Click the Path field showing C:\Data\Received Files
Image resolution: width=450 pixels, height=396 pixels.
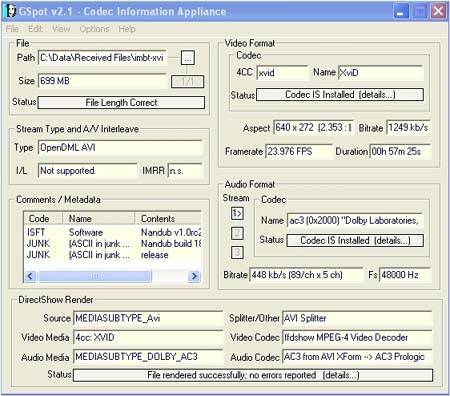[103, 58]
